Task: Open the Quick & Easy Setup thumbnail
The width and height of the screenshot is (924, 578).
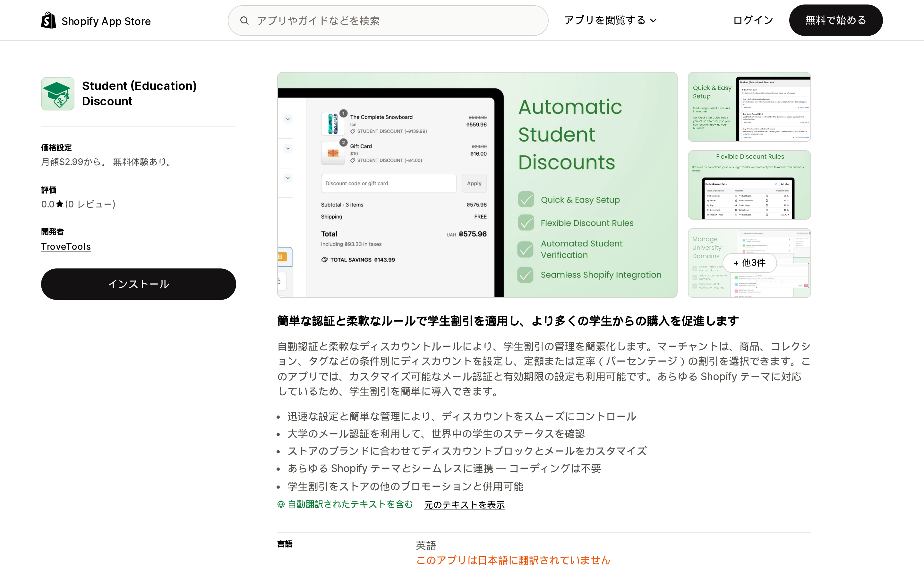Action: click(749, 107)
